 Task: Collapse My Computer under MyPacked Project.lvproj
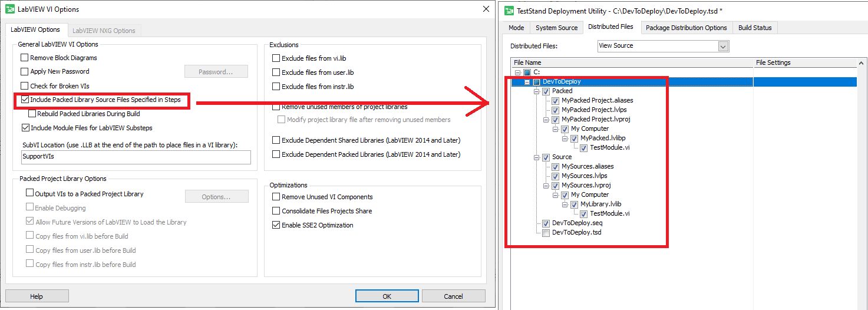pos(555,129)
